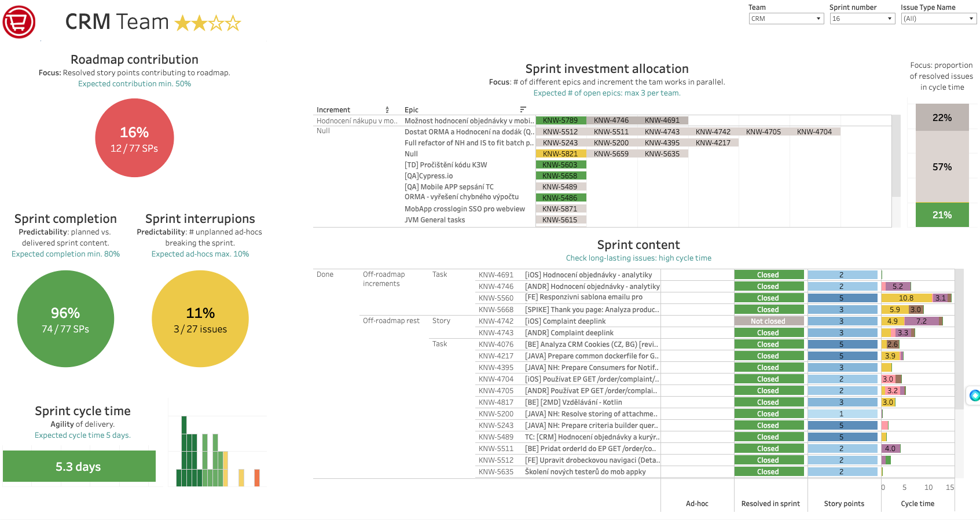Select yellow epic cell KNW-5821

click(560, 154)
